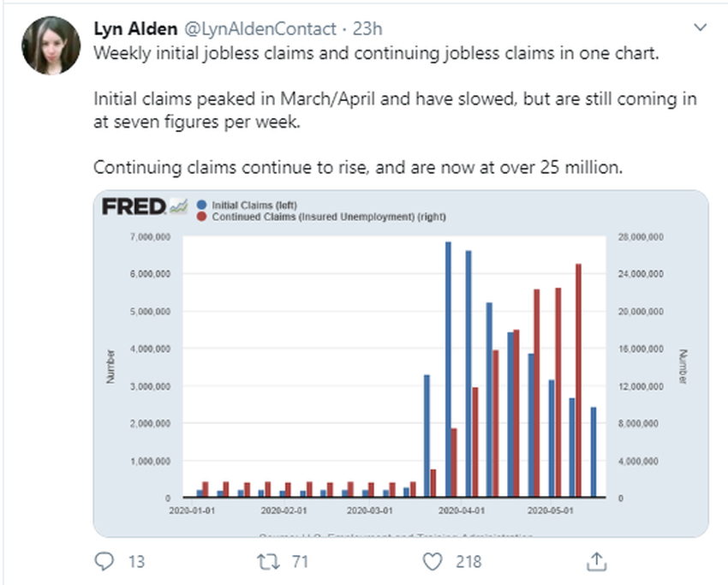Click the like count 218
This screenshot has width=728, height=585.
(468, 562)
